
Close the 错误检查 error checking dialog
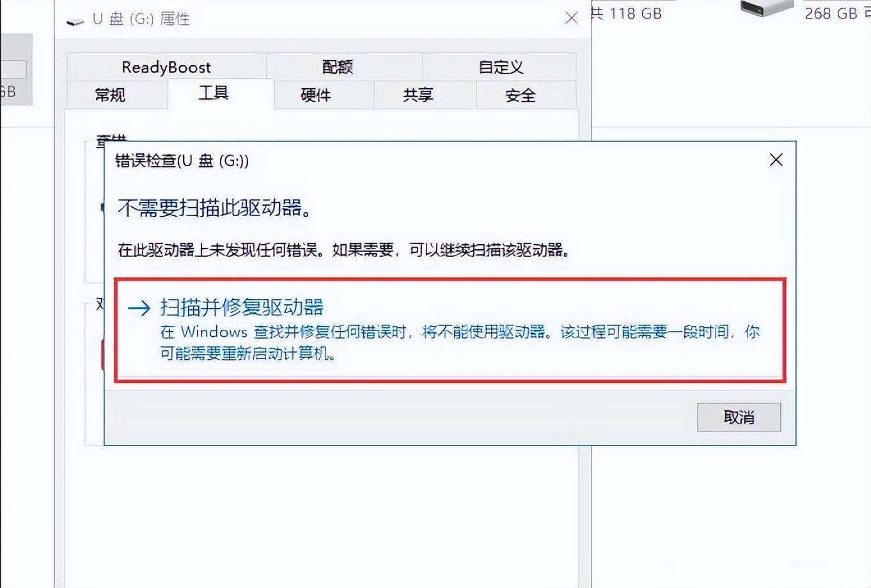pos(776,160)
